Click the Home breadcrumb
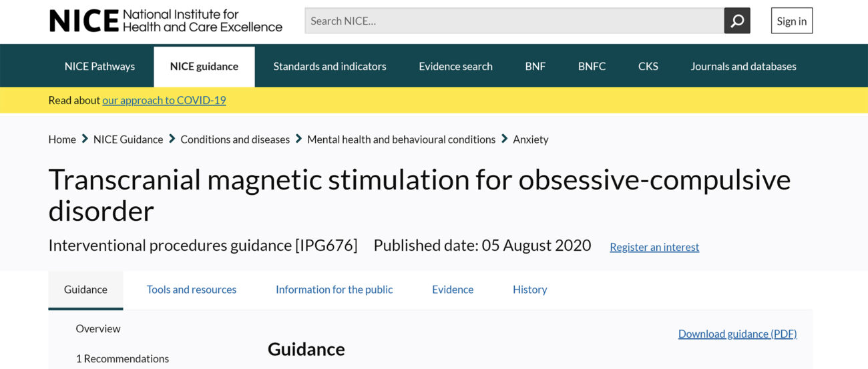The image size is (868, 369). 62,139
